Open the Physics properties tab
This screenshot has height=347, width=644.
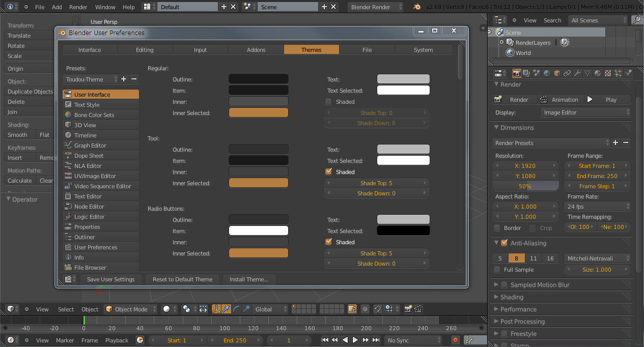pyautogui.click(x=628, y=73)
